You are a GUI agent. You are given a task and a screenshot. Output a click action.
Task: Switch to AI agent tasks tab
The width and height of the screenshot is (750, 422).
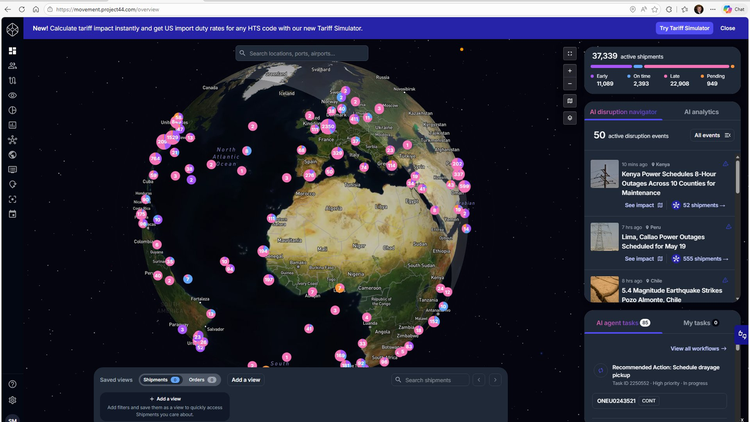[623, 323]
